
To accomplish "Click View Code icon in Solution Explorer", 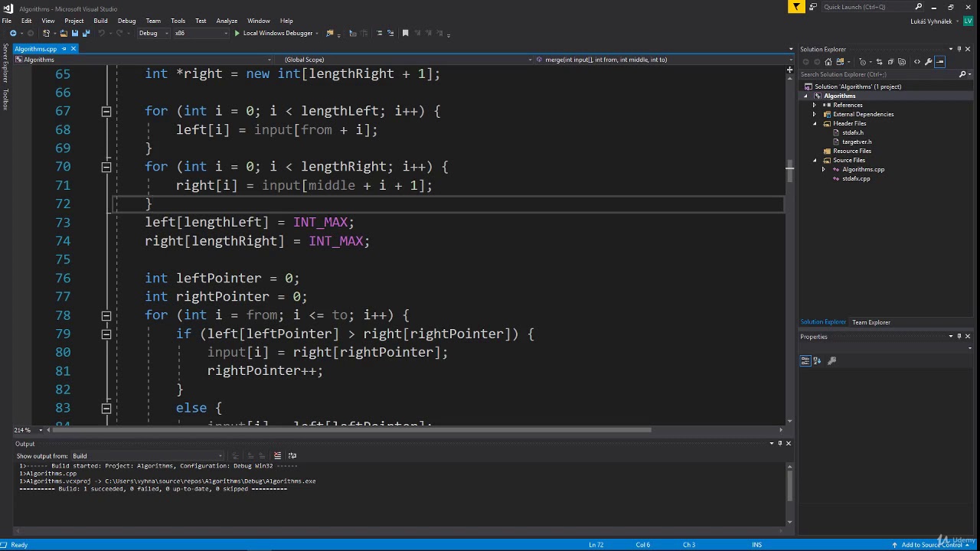I will pos(917,62).
